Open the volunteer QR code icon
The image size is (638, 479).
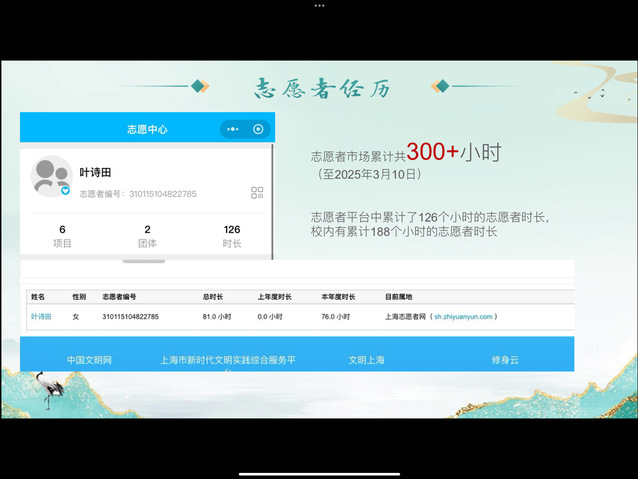[x=257, y=193]
